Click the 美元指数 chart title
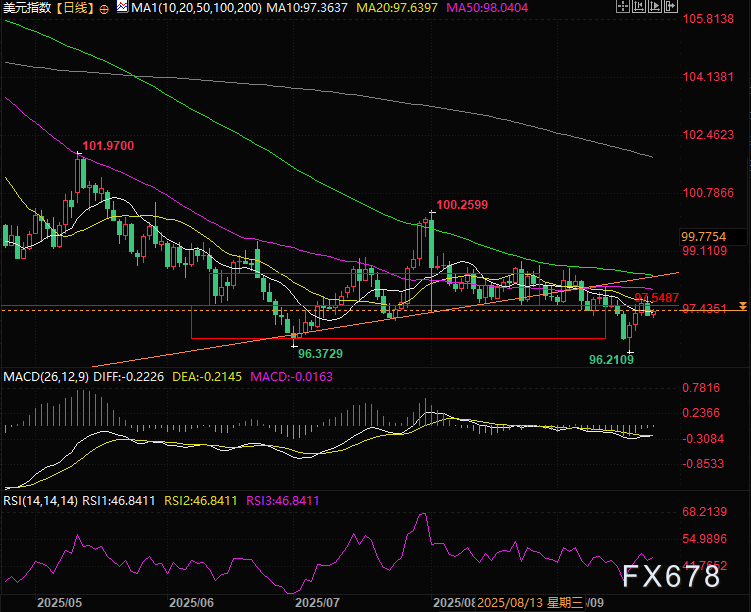This screenshot has height=612, width=751. (27, 8)
